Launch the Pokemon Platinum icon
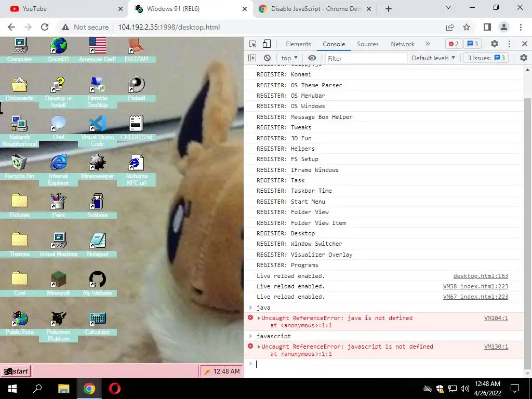This screenshot has height=399, width=532. click(58, 318)
